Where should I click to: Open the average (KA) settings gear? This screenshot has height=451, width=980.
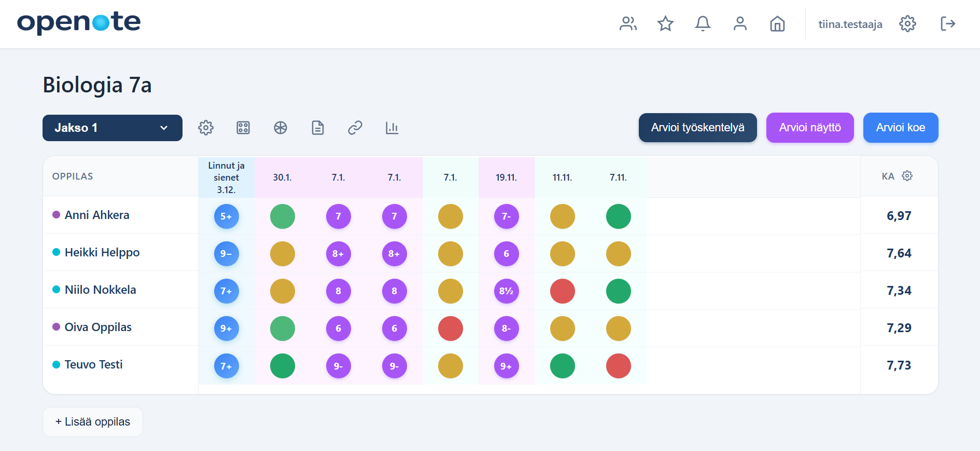click(x=907, y=176)
